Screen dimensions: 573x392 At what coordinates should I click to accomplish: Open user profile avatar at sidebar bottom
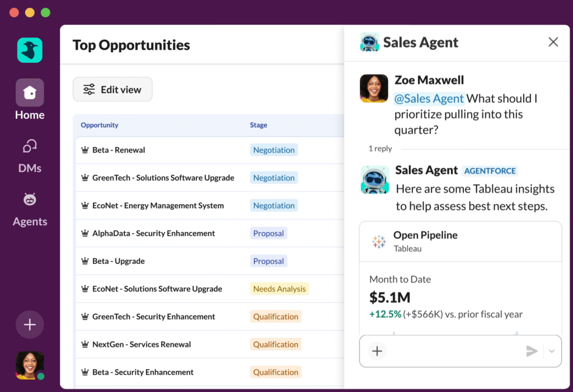pos(30,365)
